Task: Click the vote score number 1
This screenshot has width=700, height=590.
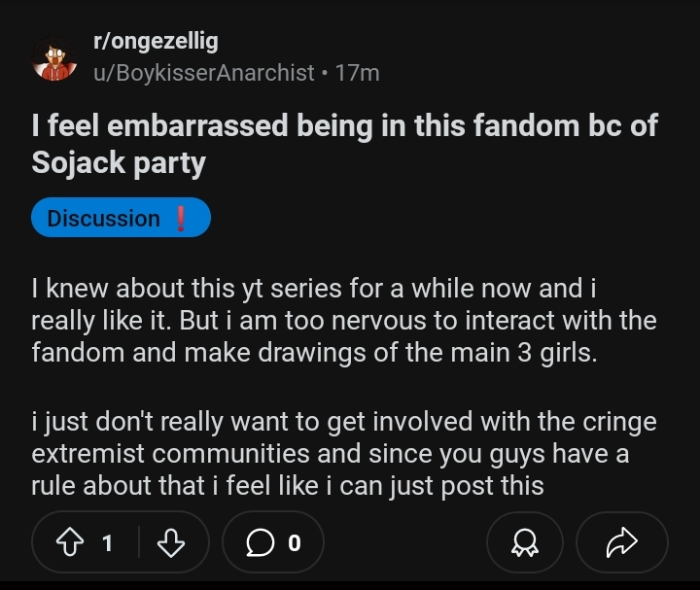Action: 108,543
